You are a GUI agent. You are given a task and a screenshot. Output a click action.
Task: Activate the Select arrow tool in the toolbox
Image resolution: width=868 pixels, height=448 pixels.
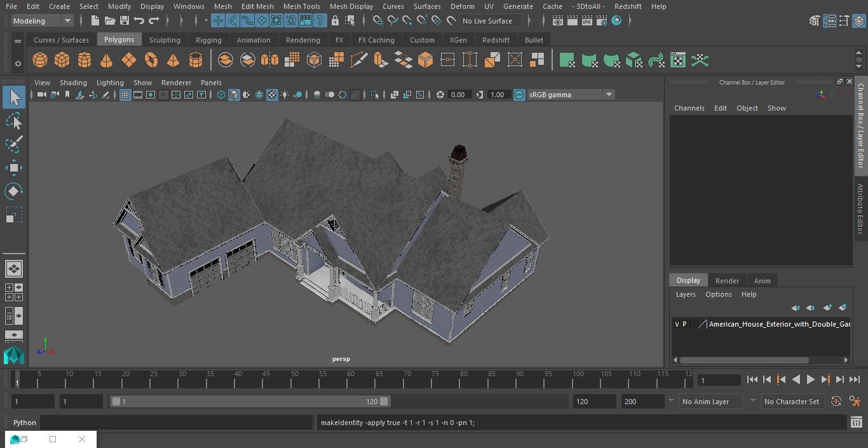click(x=14, y=97)
